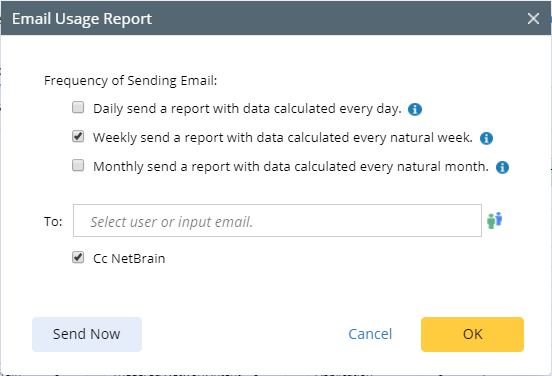Show the info icon for Monthly report
Image resolution: width=552 pixels, height=376 pixels.
(502, 167)
